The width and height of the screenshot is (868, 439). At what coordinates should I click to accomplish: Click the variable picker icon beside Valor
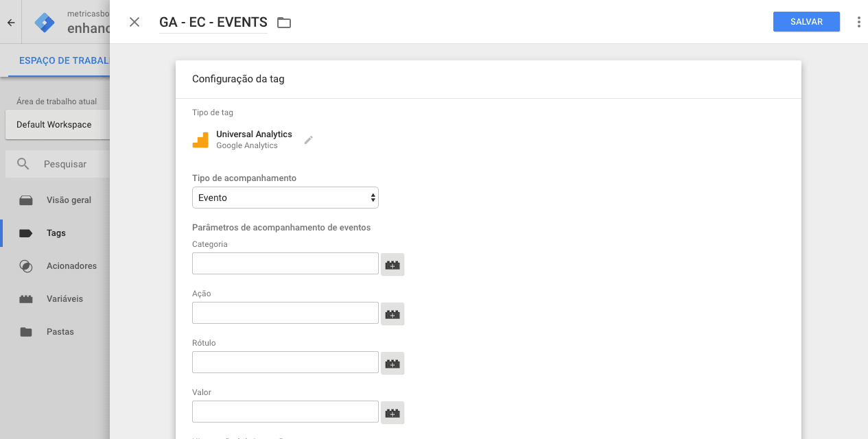(392, 412)
